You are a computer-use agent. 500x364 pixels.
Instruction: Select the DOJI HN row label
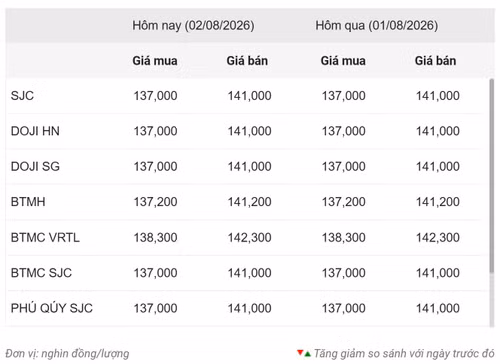pyautogui.click(x=35, y=131)
